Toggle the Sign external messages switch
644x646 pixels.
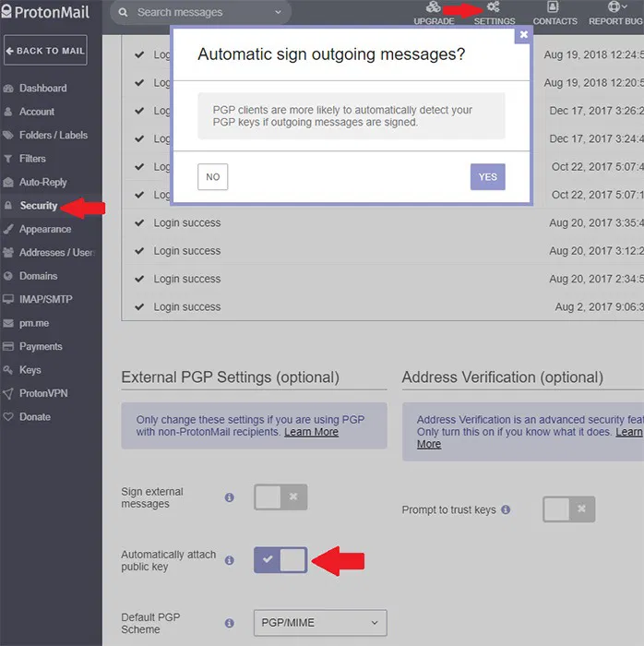click(x=280, y=497)
